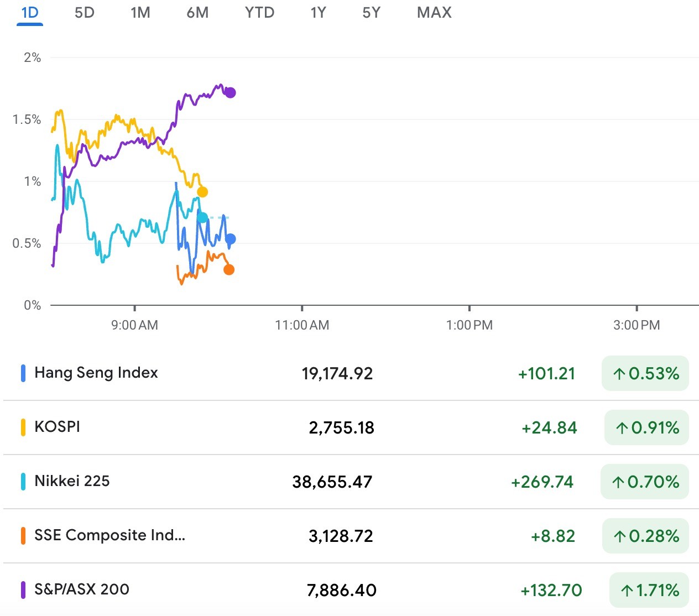Click the 0.91% change badge
The height and width of the screenshot is (616, 699).
point(646,427)
